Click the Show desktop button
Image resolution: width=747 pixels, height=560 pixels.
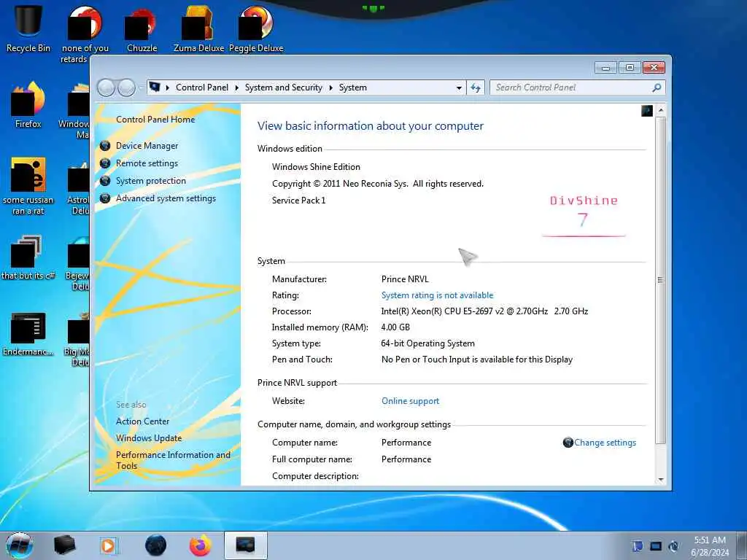coord(741,545)
